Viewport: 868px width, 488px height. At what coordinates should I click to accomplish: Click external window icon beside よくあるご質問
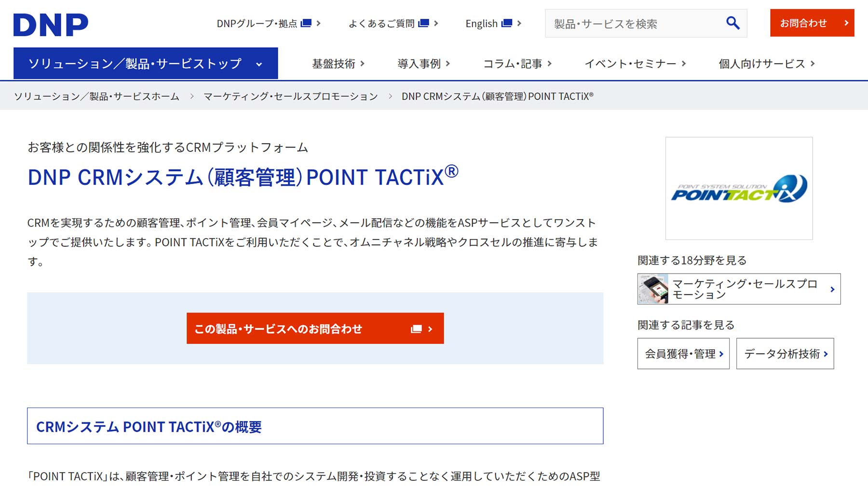coord(424,23)
